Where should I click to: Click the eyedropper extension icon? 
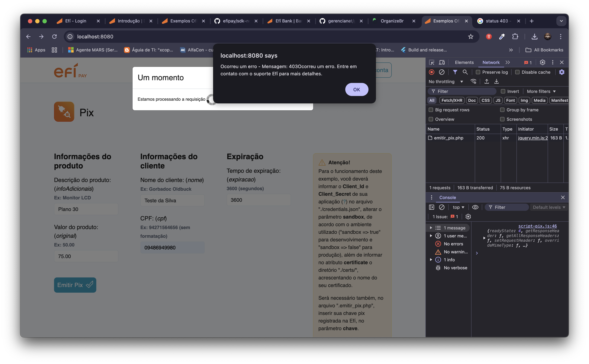click(x=502, y=37)
